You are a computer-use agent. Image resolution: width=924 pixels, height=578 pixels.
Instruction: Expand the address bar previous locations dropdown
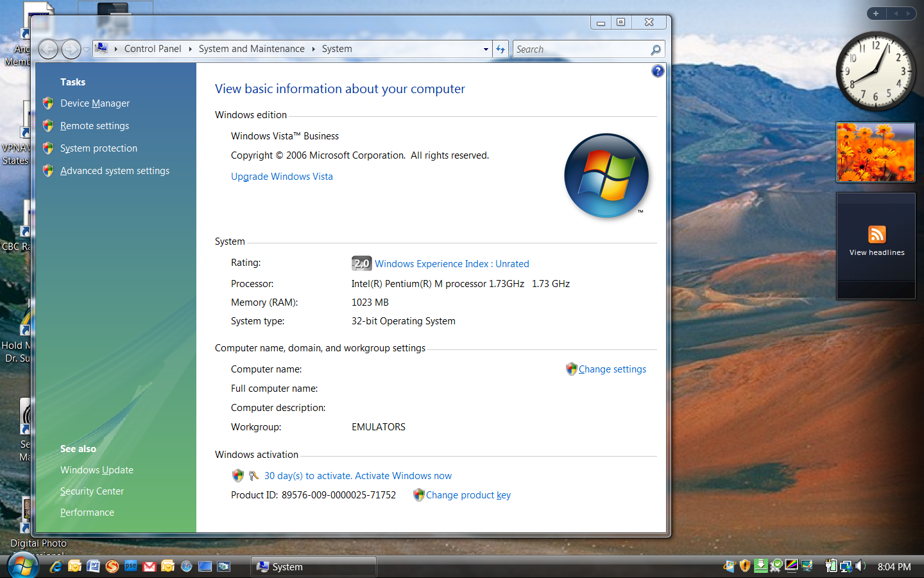pos(486,49)
